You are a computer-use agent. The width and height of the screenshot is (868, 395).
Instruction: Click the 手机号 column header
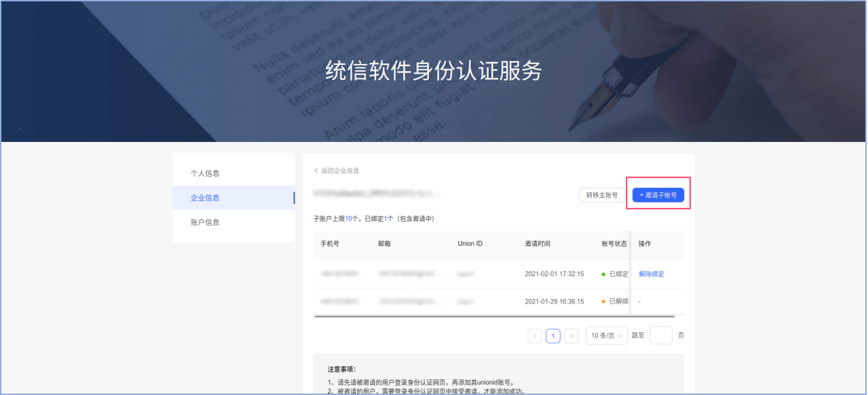[331, 244]
